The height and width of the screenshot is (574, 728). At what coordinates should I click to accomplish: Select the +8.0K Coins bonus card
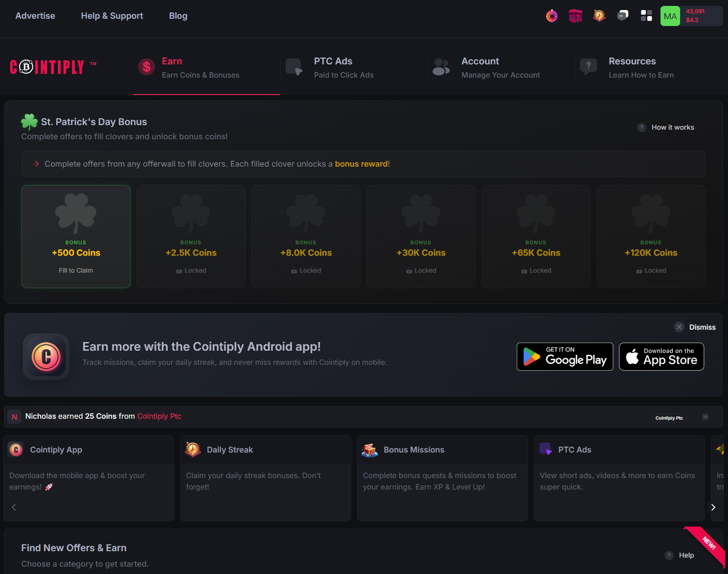tap(306, 237)
